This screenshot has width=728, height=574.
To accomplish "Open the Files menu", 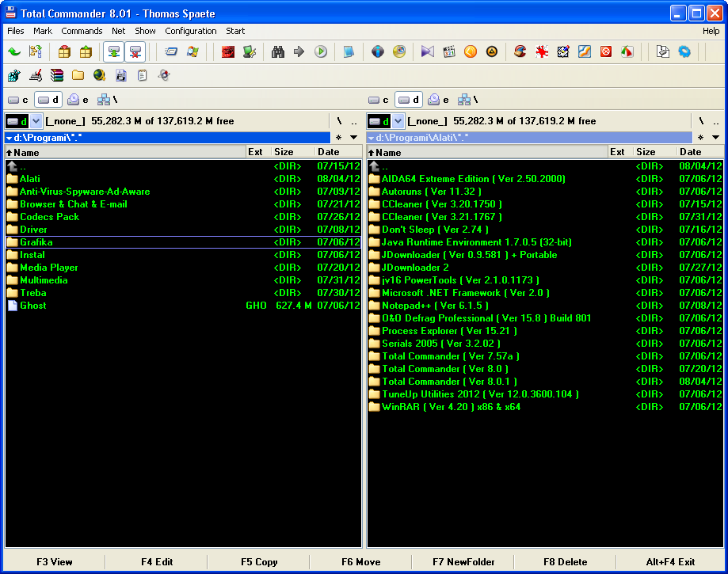I will [x=16, y=31].
